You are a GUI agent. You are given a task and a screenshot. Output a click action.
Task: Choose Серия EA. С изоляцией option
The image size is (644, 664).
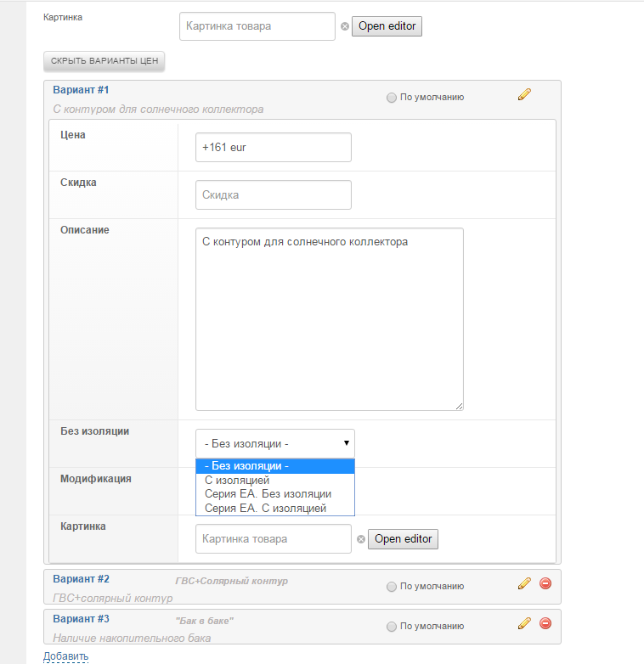[x=265, y=508]
